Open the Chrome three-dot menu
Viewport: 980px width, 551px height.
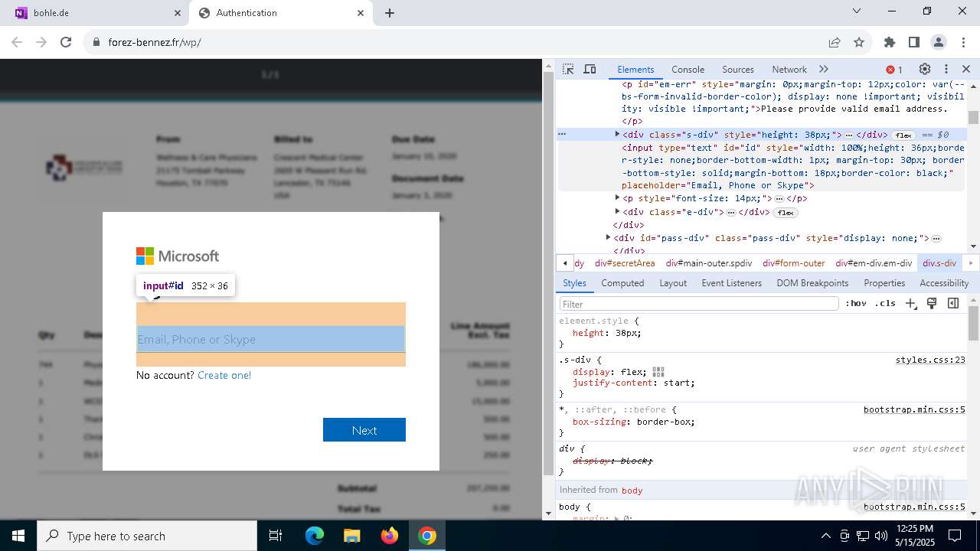tap(962, 42)
